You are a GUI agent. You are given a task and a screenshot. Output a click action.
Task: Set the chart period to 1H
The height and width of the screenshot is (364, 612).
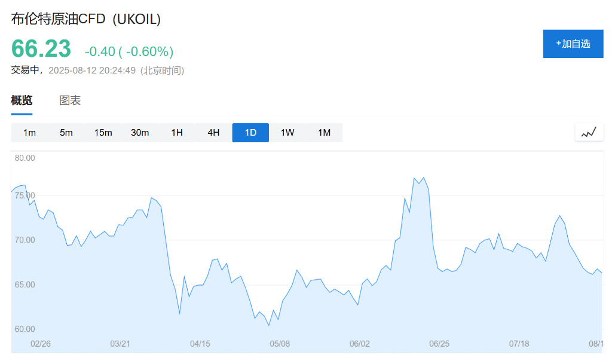point(177,133)
